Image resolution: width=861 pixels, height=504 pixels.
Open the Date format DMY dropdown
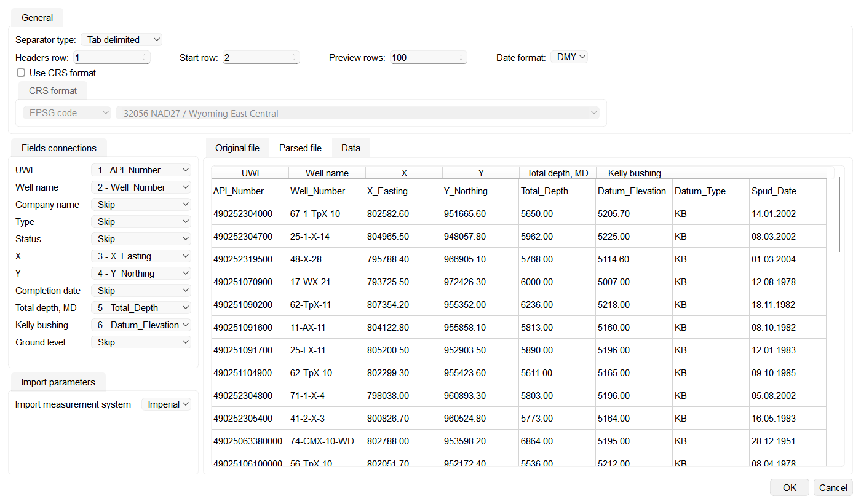[x=569, y=57]
